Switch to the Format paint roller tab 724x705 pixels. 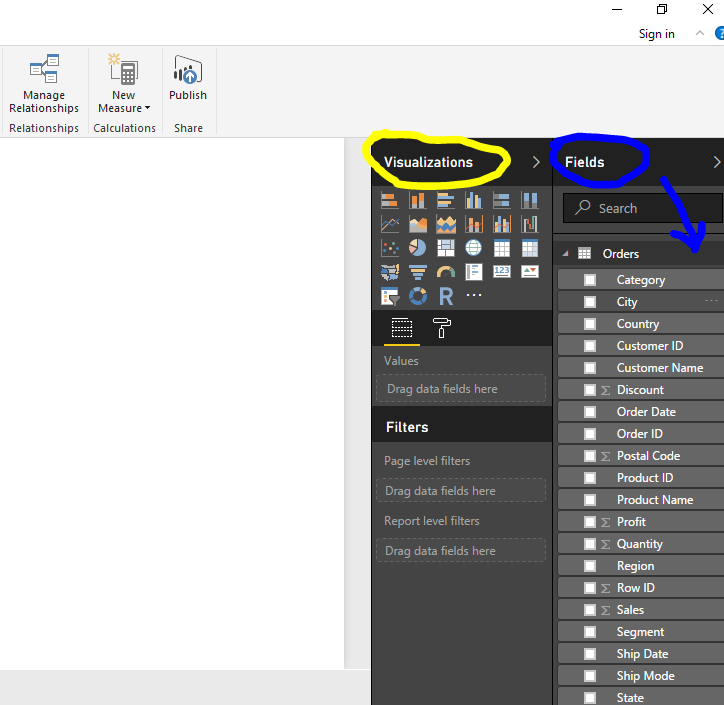click(x=442, y=328)
